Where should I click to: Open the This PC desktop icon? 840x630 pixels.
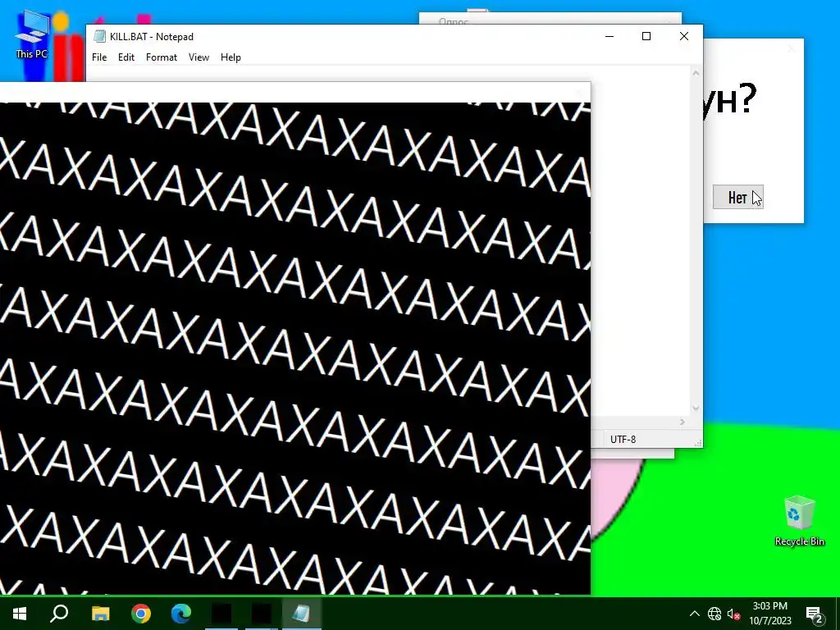[32, 35]
